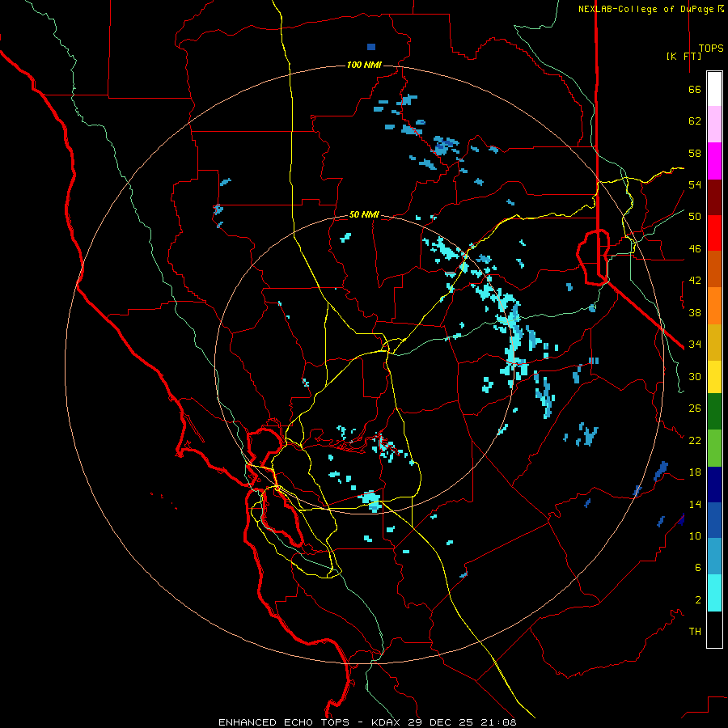This screenshot has width=728, height=728.
Task: Click the 42 legend value
Action: 695,281
